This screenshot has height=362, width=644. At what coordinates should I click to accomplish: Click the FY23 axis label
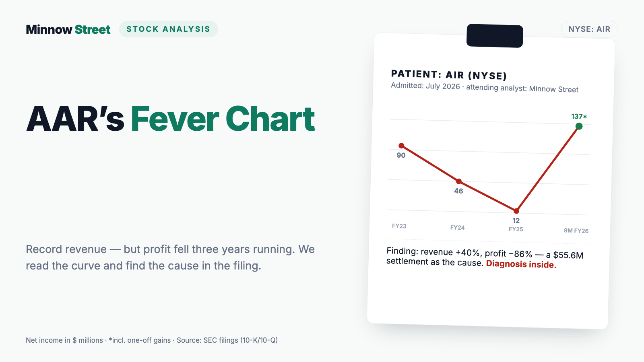399,226
